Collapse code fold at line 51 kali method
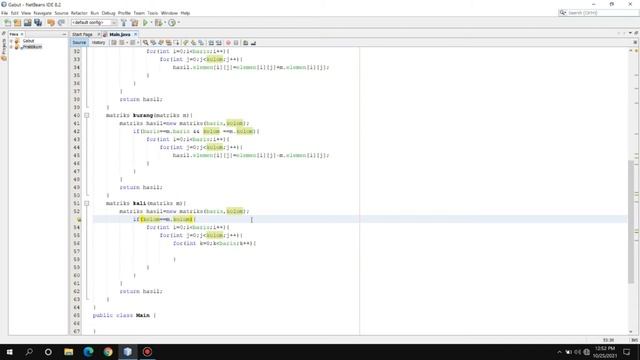This screenshot has width=640, height=360. tap(87, 203)
